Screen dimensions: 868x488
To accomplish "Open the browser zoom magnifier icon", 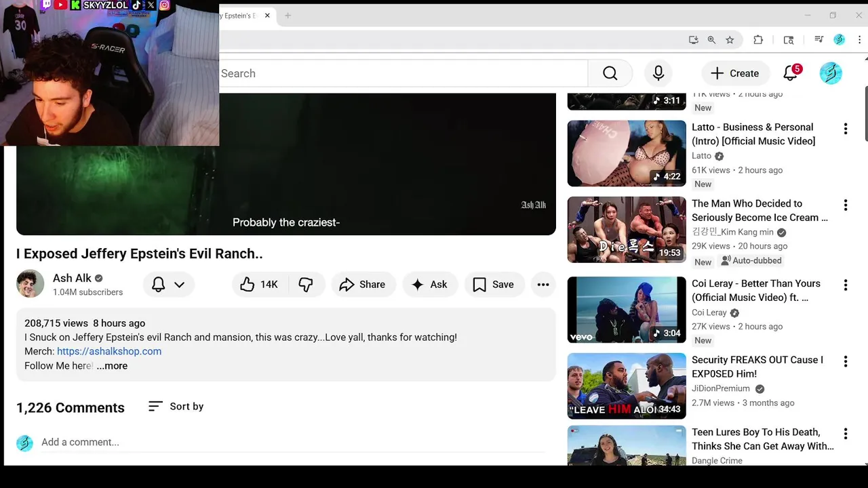I will (x=711, y=40).
